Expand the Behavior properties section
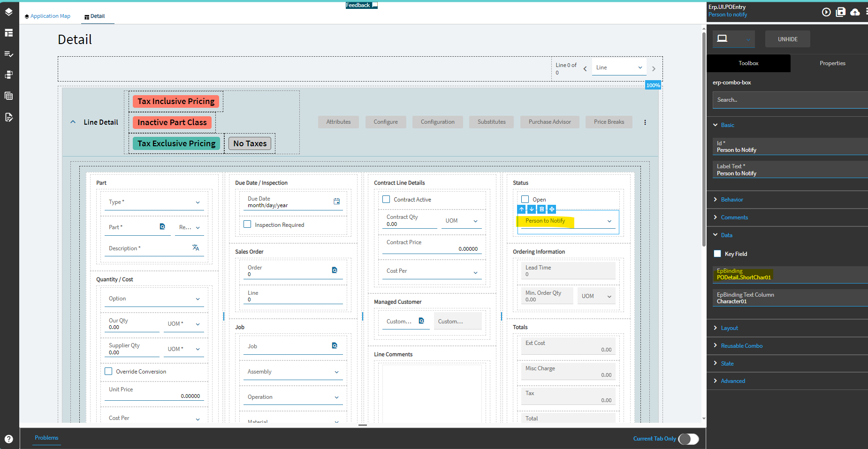 coord(727,200)
